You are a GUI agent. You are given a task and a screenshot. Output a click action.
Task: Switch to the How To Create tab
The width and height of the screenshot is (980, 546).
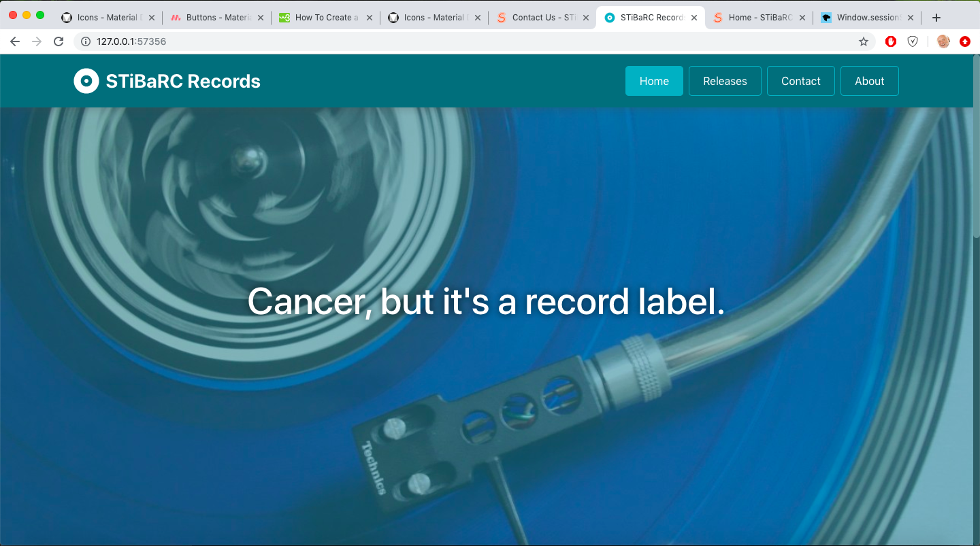(325, 18)
